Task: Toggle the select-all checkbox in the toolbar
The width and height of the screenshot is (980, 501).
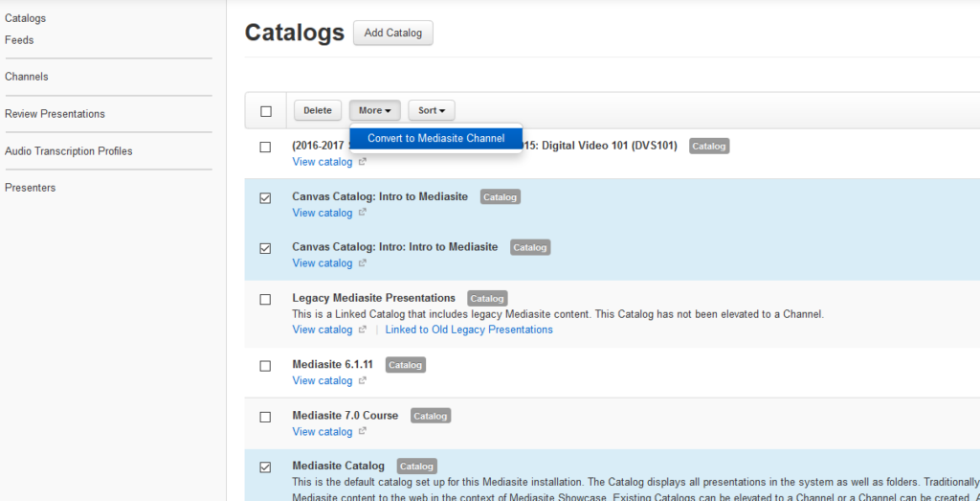Action: coord(266,111)
